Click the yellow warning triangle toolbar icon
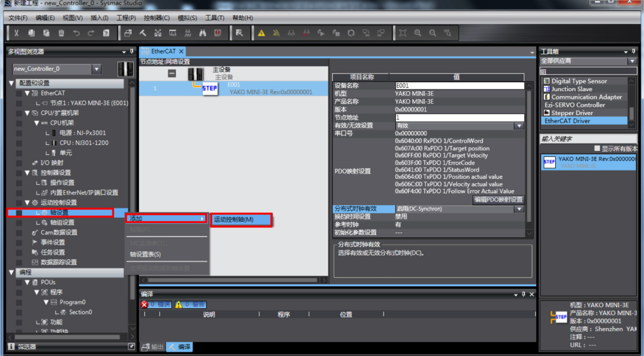Viewport: 644px width, 356px height. click(x=261, y=33)
